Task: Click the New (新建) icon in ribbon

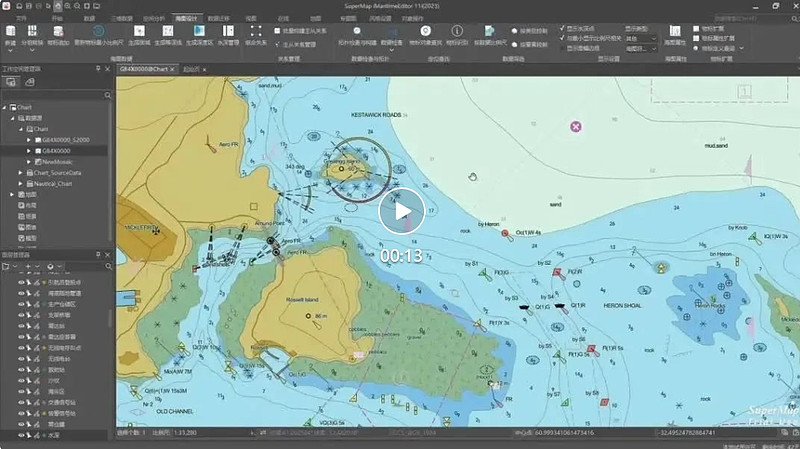Action: [x=10, y=33]
